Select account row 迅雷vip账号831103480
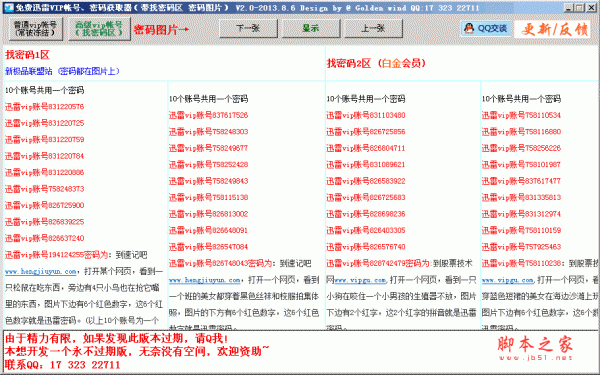This screenshot has height=375, width=600. (366, 115)
